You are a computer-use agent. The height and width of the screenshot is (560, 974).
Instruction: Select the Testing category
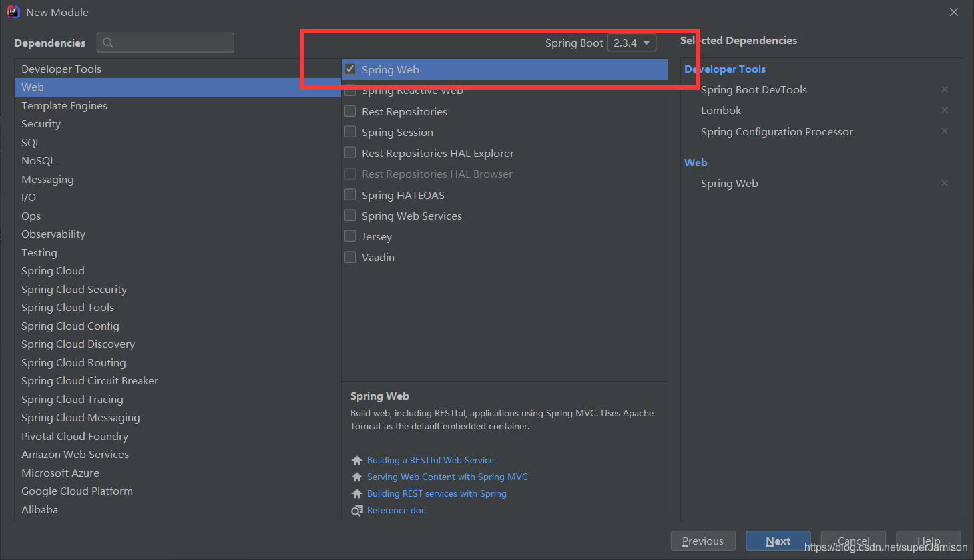click(x=178, y=252)
